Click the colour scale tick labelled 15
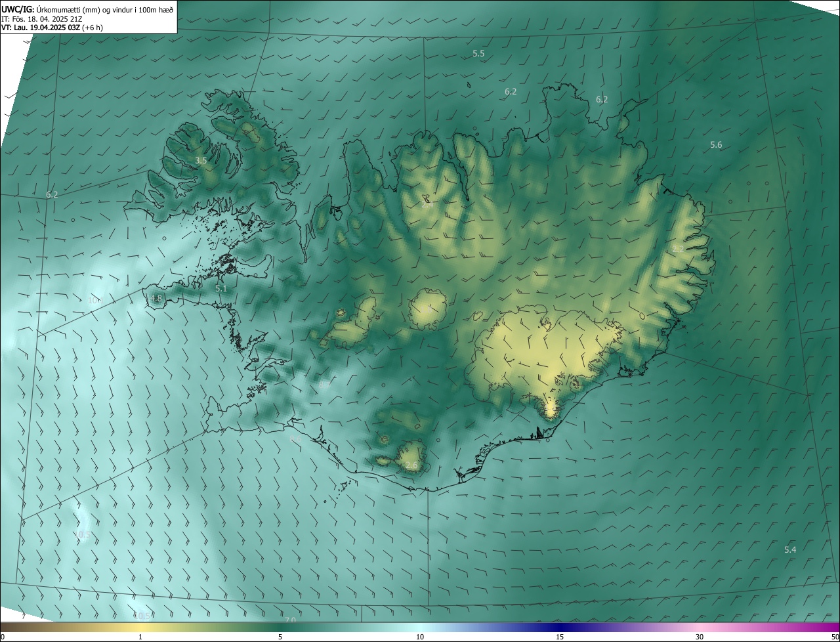The image size is (840, 642). [560, 637]
